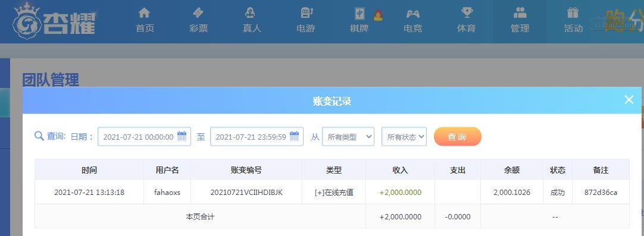Viewport: 644px width, 236px height.
Task: Click the 状态 column header
Action: tap(557, 170)
